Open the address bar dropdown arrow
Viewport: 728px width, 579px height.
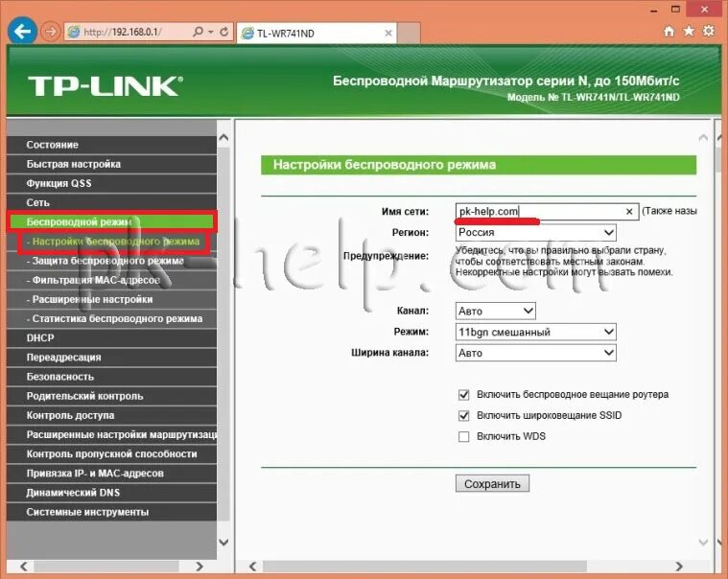pyautogui.click(x=211, y=32)
